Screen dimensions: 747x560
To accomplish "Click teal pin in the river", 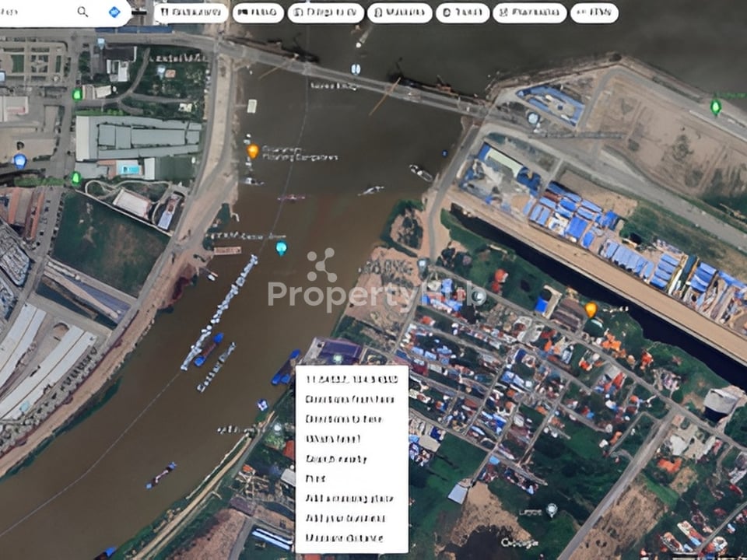I will pyautogui.click(x=282, y=248).
